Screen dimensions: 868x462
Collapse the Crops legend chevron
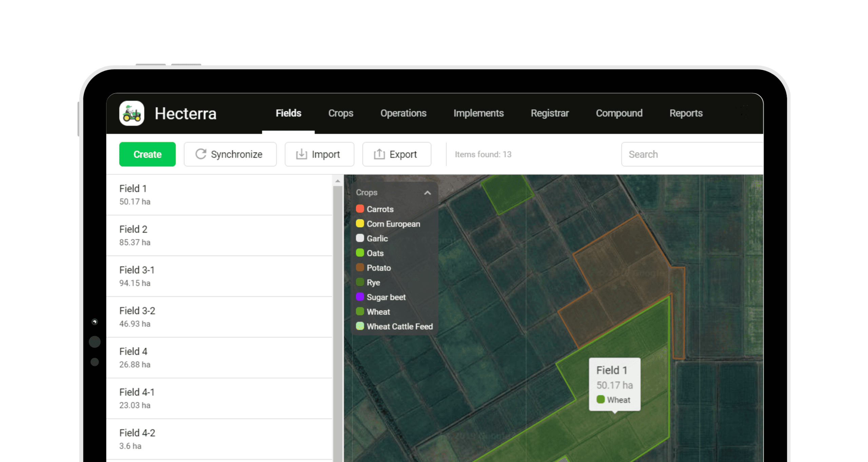(427, 193)
